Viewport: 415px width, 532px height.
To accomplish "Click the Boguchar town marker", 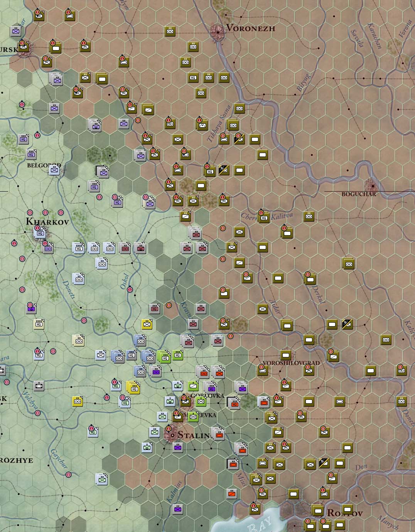I will [x=373, y=187].
